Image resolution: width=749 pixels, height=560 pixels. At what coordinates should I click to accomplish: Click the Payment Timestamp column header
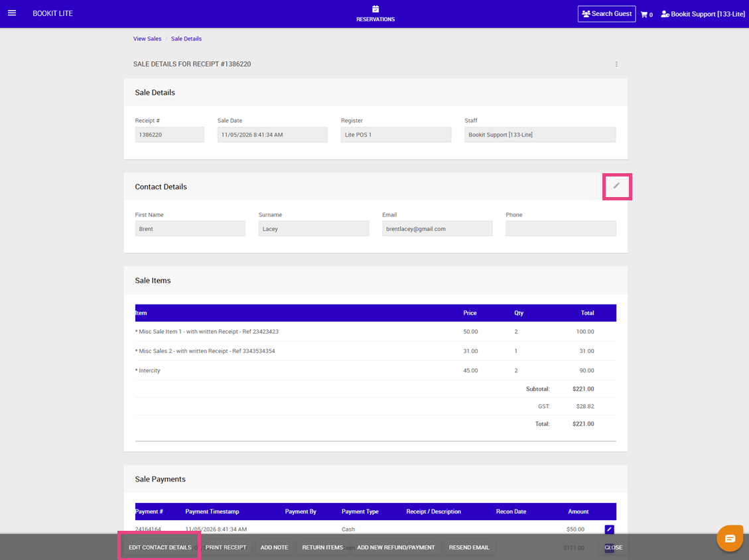click(x=212, y=512)
